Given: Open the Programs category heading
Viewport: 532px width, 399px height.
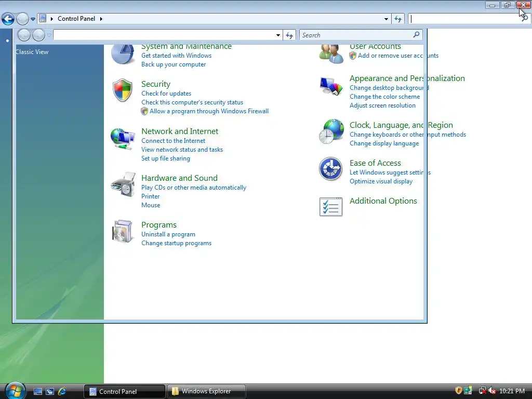Looking at the screenshot, I should pos(159,224).
